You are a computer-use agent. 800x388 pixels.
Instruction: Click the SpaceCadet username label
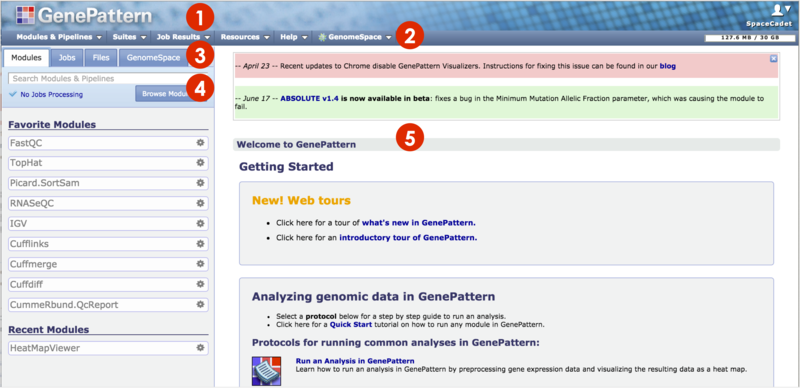(x=769, y=23)
